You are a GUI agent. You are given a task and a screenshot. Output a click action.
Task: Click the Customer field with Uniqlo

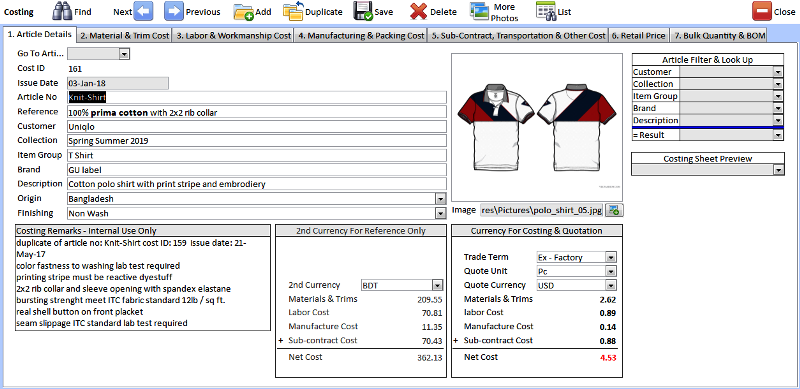coord(257,126)
